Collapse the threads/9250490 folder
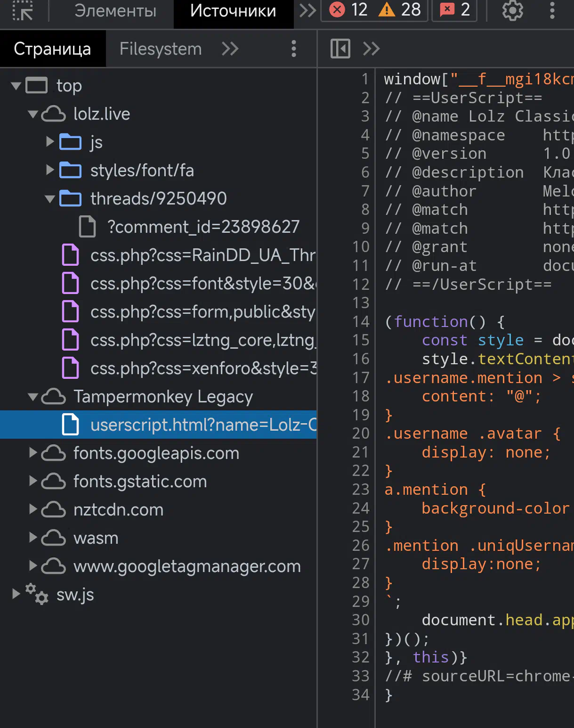This screenshot has height=728, width=574. [x=50, y=199]
